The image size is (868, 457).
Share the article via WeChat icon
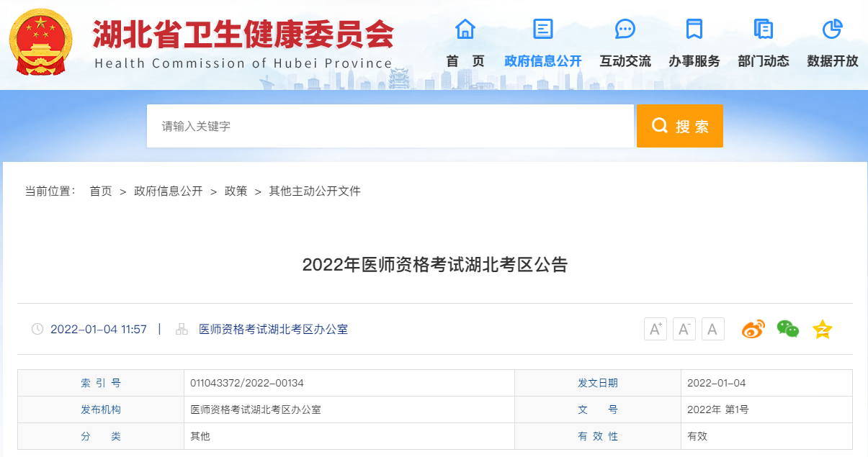tap(788, 330)
